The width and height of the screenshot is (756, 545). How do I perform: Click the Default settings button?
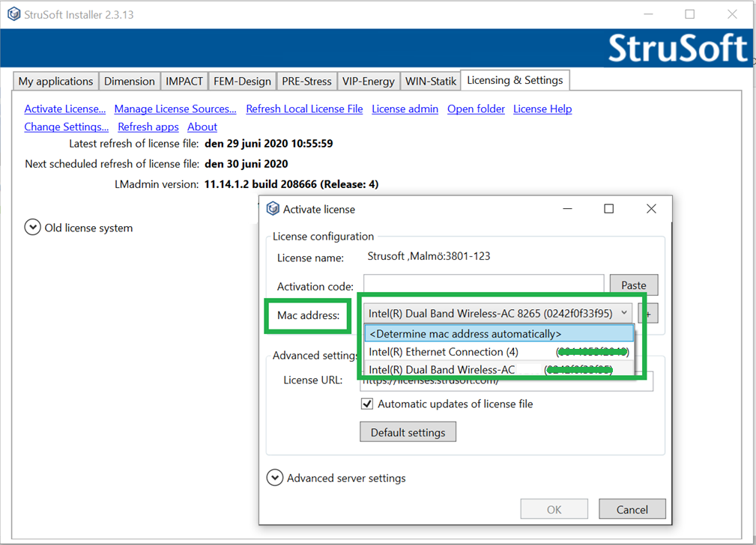[408, 432]
